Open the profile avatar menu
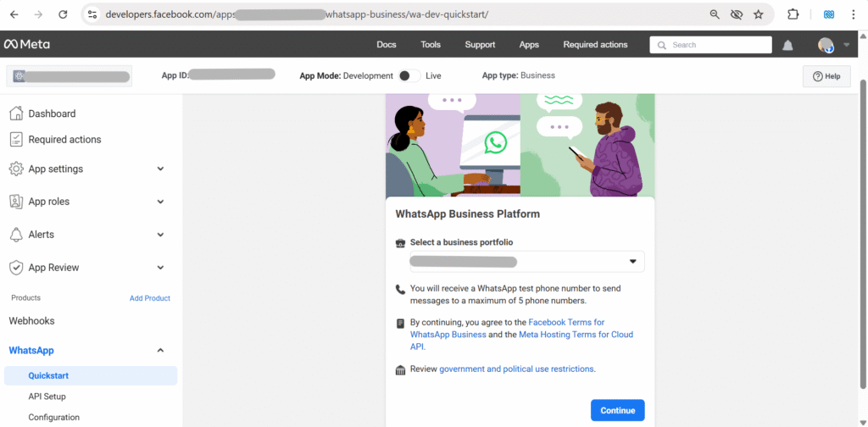This screenshot has height=427, width=868. pyautogui.click(x=826, y=45)
